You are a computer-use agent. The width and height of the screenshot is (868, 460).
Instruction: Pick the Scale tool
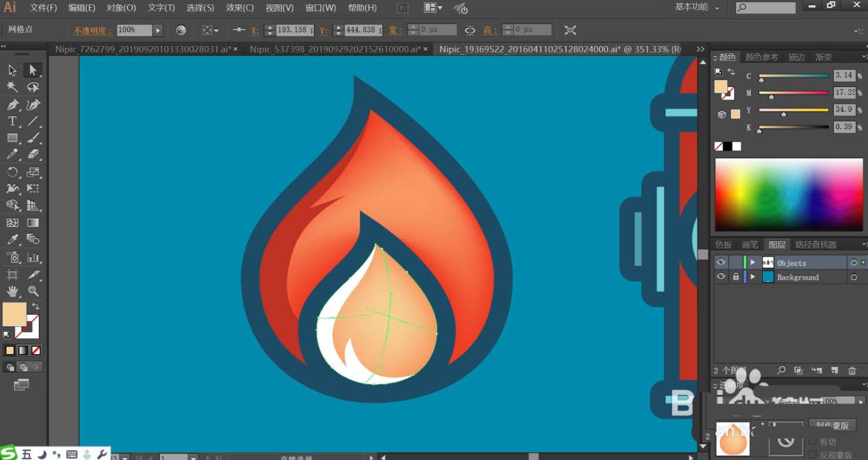point(33,172)
